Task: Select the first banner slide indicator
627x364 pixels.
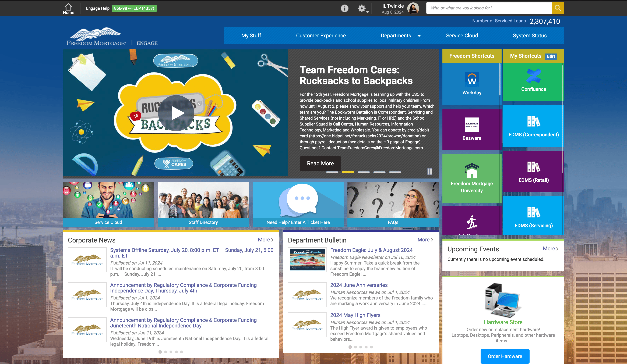Action: click(x=332, y=172)
